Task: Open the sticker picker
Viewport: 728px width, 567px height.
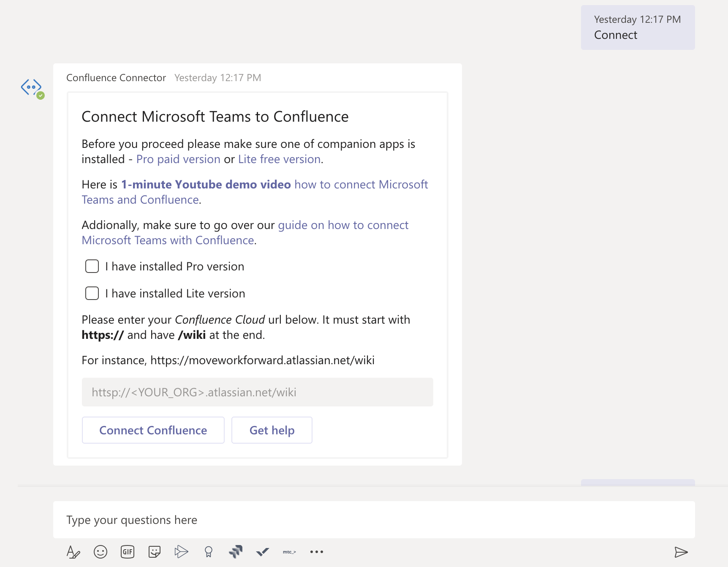Action: (x=154, y=551)
